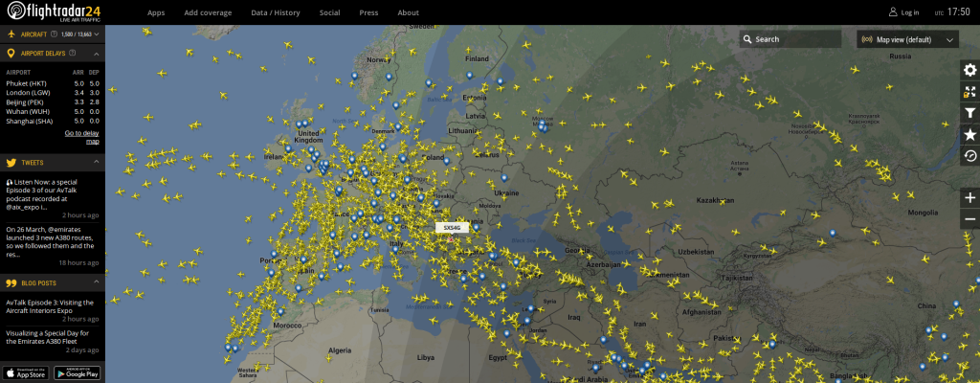Open the map settings gear icon
This screenshot has height=383, width=980.
pyautogui.click(x=970, y=70)
